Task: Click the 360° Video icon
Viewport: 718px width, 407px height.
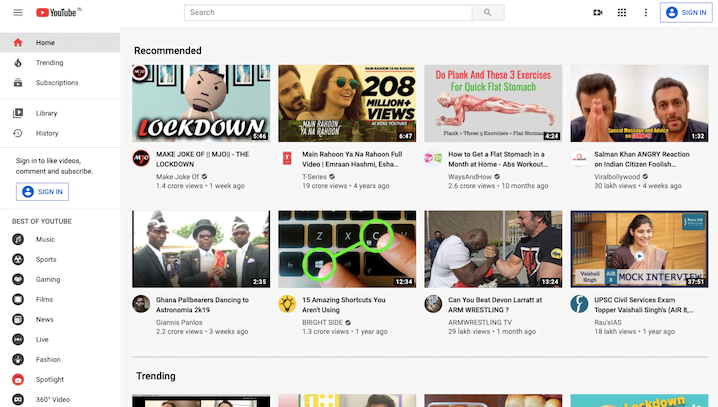Action: (18, 400)
